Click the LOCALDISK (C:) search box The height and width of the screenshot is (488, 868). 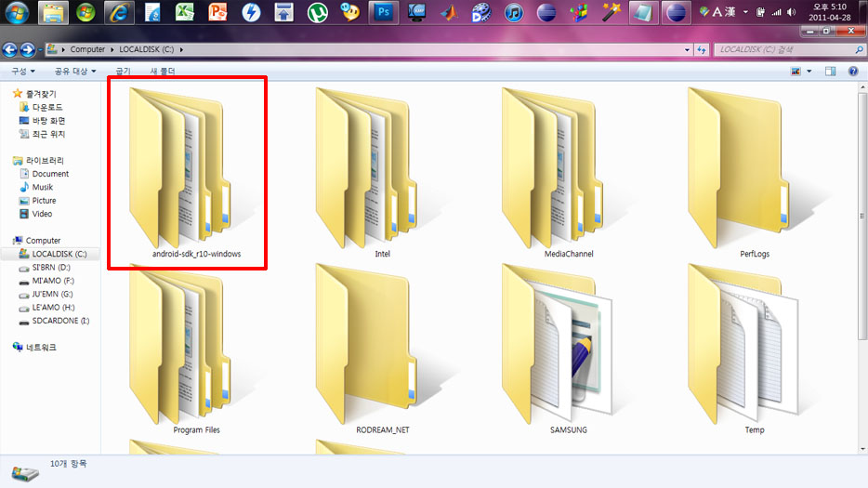pos(783,49)
